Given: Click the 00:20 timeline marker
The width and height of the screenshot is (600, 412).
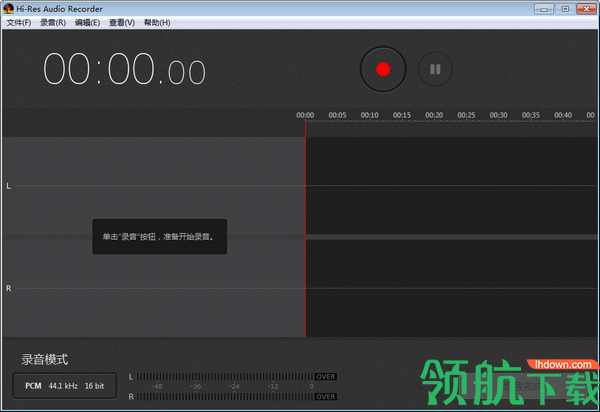Looking at the screenshot, I should 434,115.
